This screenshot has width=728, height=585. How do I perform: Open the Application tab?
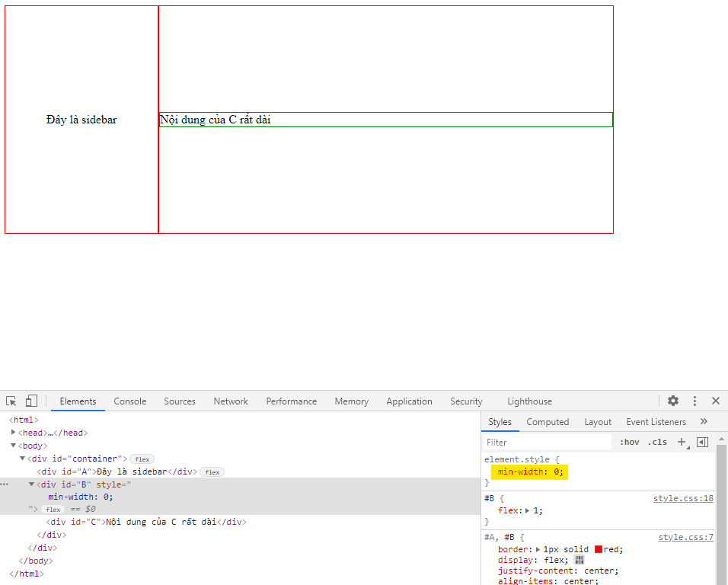coord(409,401)
